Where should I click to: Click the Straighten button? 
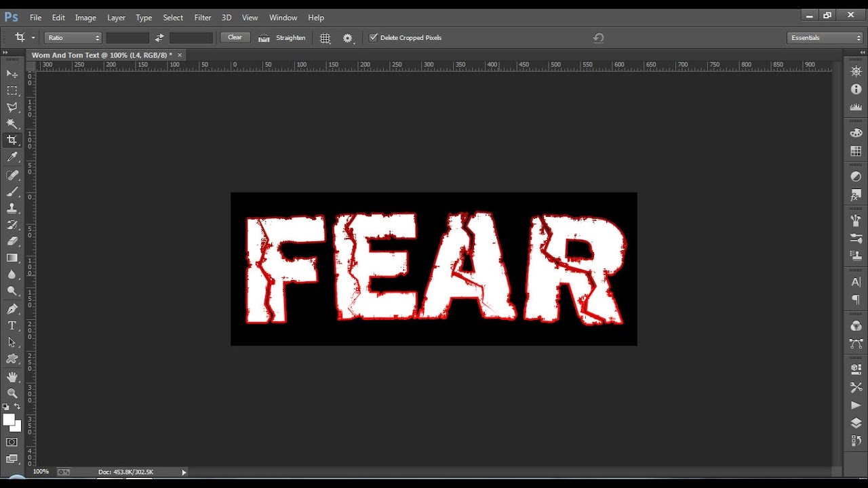click(283, 38)
